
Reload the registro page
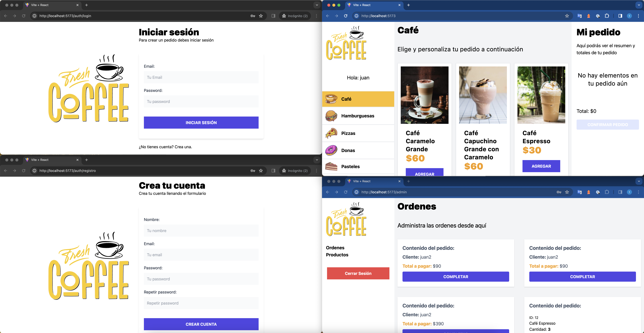click(24, 171)
